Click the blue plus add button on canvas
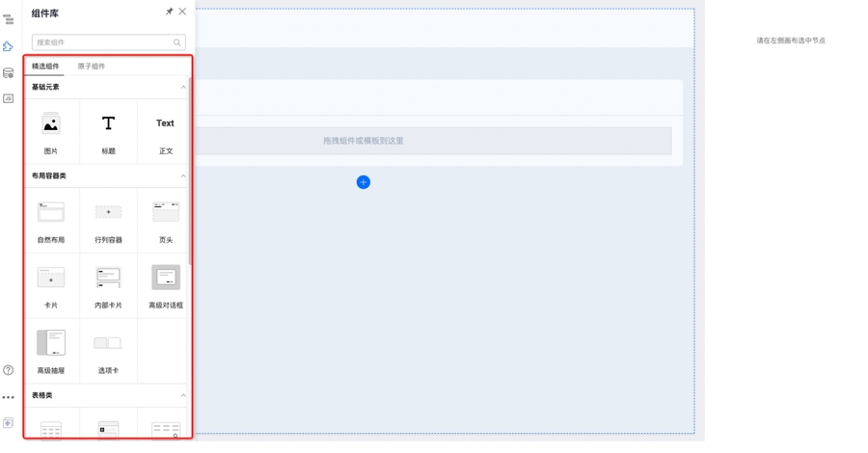The image size is (868, 453). pos(363,182)
